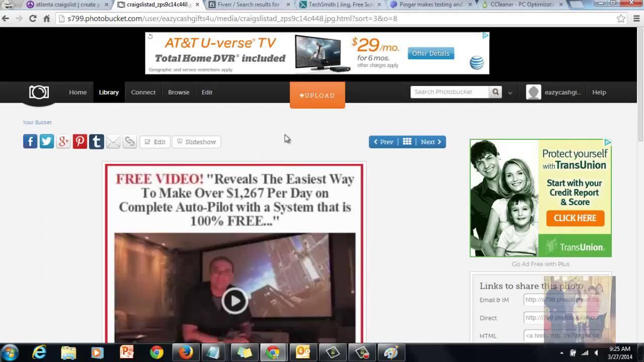
Task: Click the Photobucket camera logo
Action: coord(39,92)
